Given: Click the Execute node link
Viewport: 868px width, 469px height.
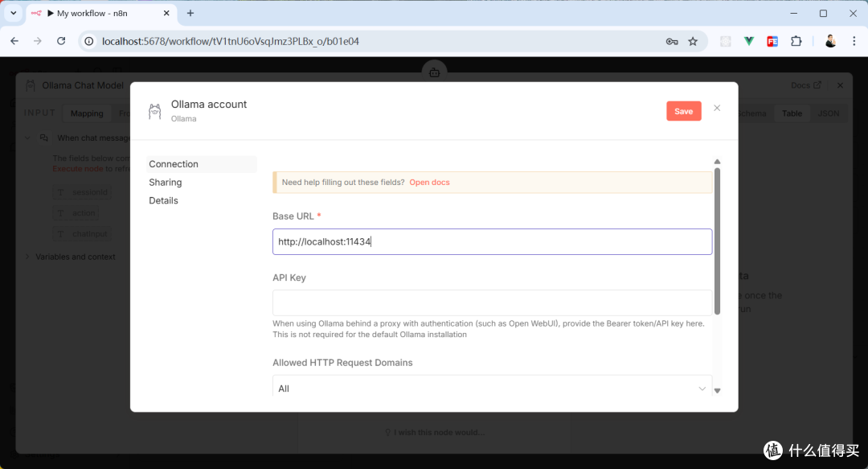Looking at the screenshot, I should click(77, 168).
